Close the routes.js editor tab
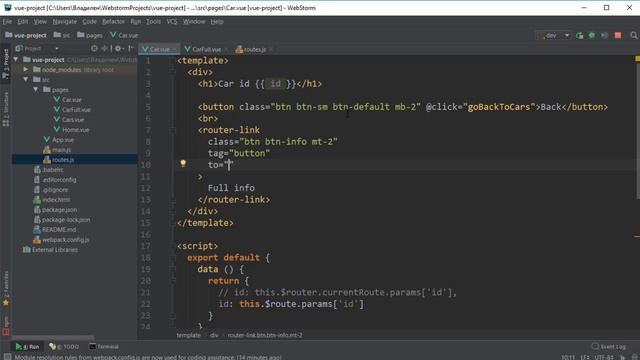The width and height of the screenshot is (640, 360). (x=271, y=49)
